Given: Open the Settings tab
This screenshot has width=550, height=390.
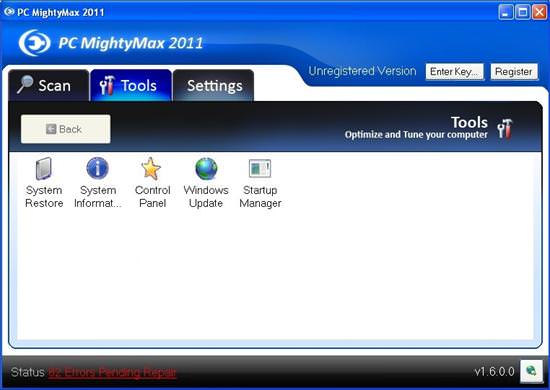Looking at the screenshot, I should coord(213,86).
